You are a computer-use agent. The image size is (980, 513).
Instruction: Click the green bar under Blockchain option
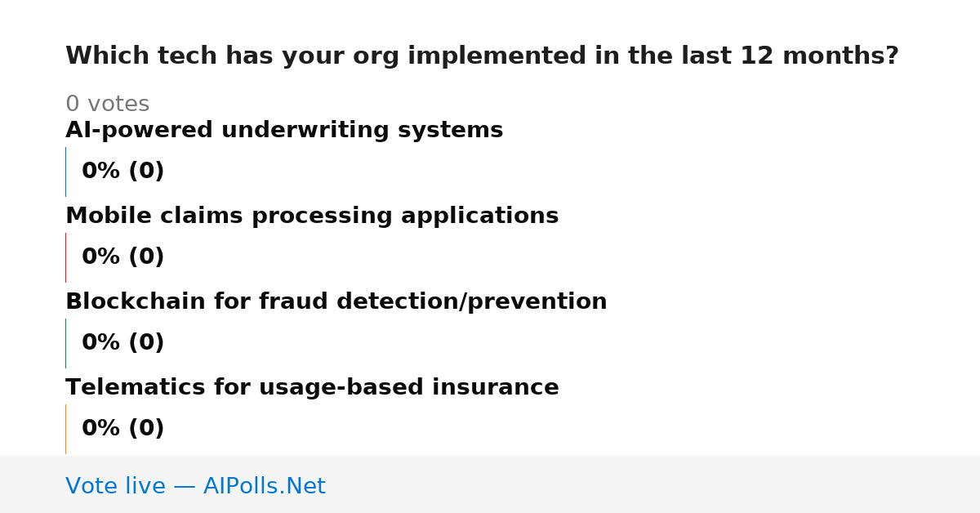click(65, 343)
